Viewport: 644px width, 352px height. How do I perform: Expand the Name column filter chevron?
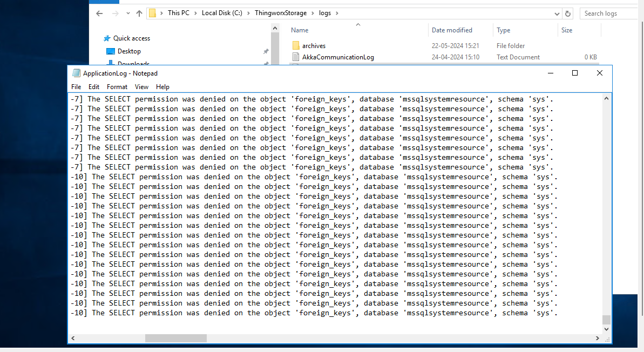pyautogui.click(x=357, y=25)
